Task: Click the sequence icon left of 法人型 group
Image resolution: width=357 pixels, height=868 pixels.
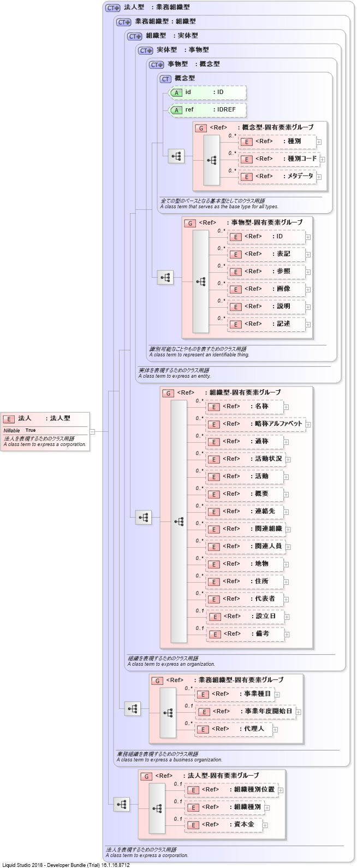Action: click(x=122, y=804)
